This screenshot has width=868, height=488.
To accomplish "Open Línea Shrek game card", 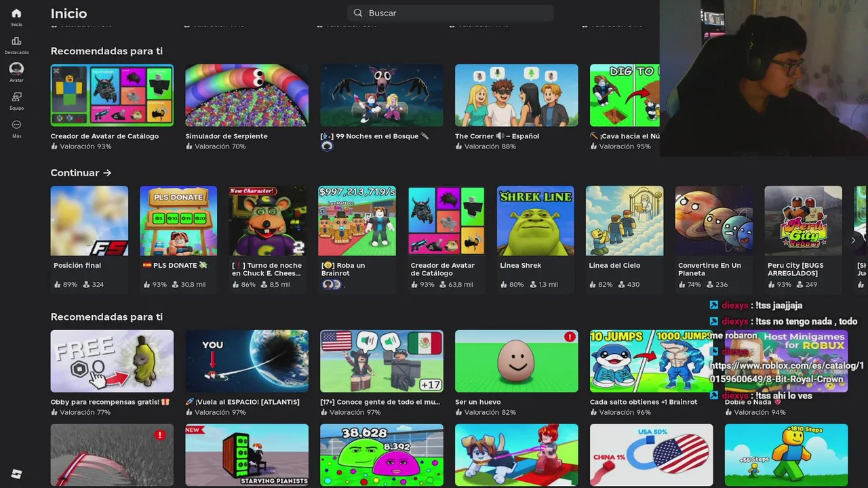I will pyautogui.click(x=535, y=239).
